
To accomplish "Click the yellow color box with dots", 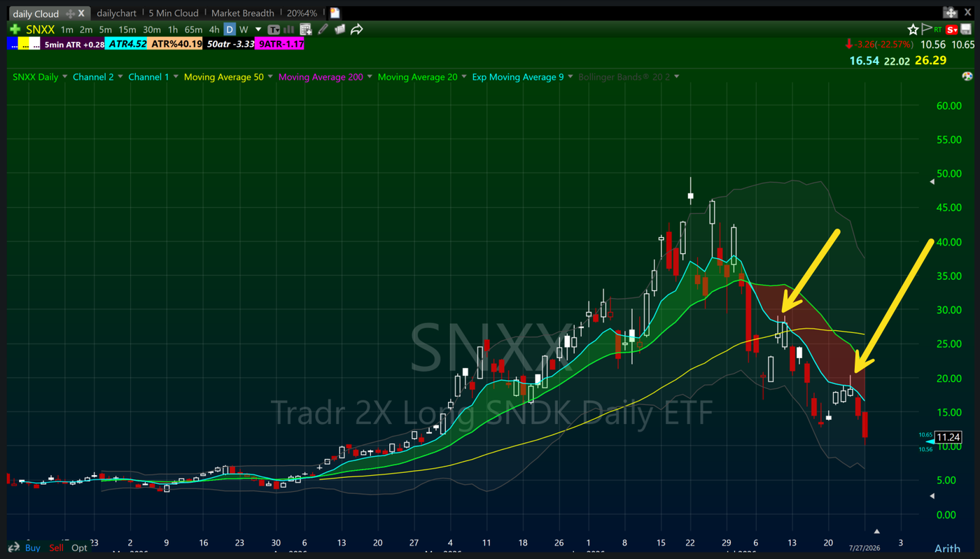I will point(24,44).
